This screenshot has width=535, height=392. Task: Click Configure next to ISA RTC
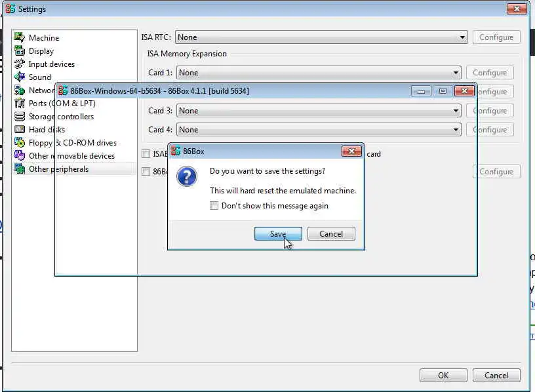(496, 37)
